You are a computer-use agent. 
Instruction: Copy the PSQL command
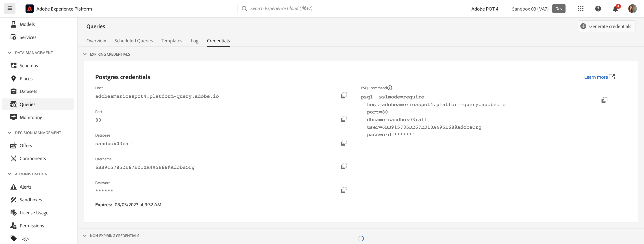[604, 100]
